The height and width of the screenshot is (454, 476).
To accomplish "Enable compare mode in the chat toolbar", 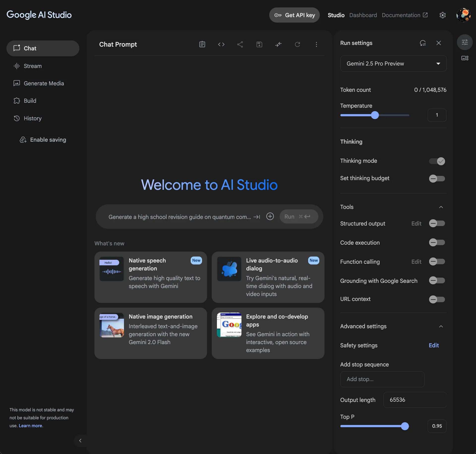I will pyautogui.click(x=278, y=44).
